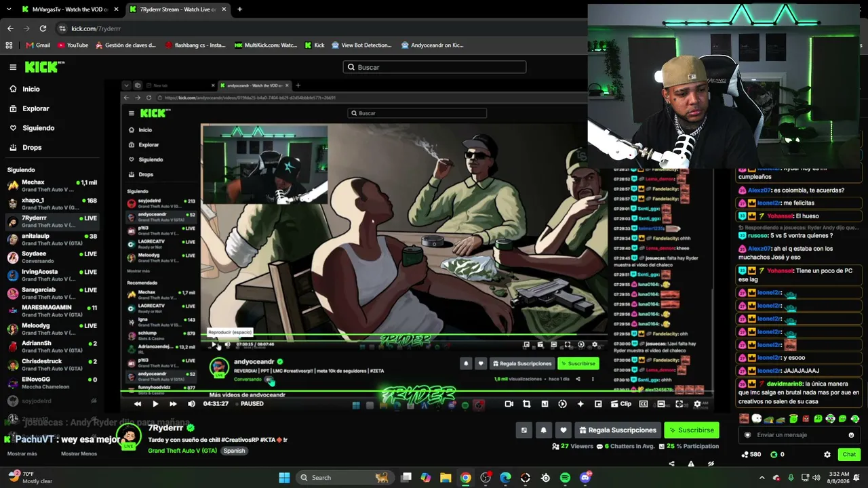Click the camera icon in the player bar
Screen dimensions: 868x488
click(x=509, y=404)
